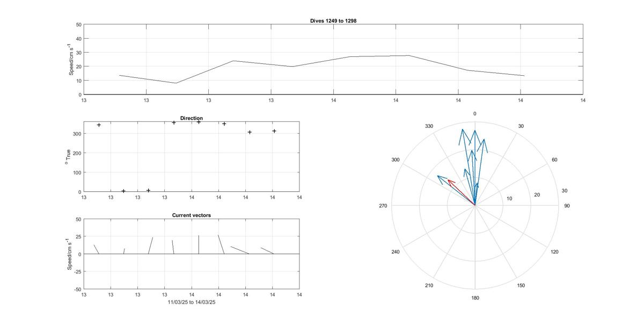Image resolution: width=644 pixels, height=325 pixels.
Task: Click the polar plot's 150 degree label
Action: [521, 286]
